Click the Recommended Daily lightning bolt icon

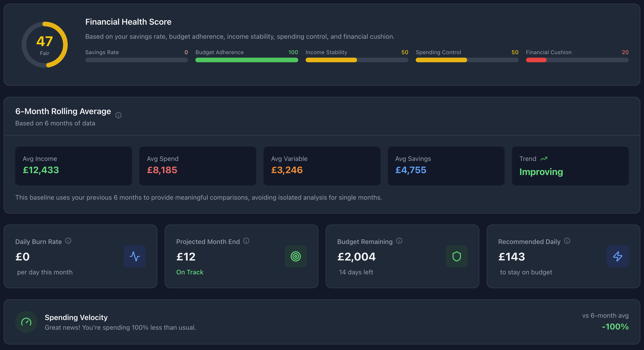618,256
